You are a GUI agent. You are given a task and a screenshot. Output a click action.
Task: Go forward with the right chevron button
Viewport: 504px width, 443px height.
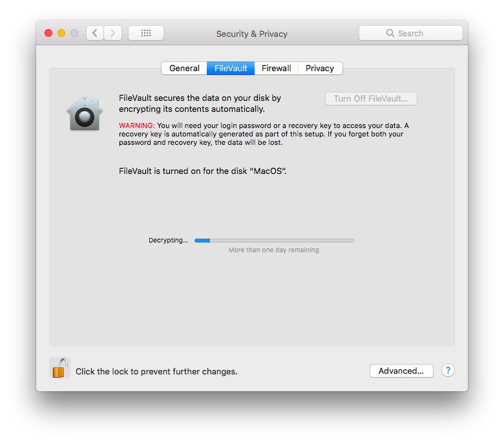tap(112, 33)
